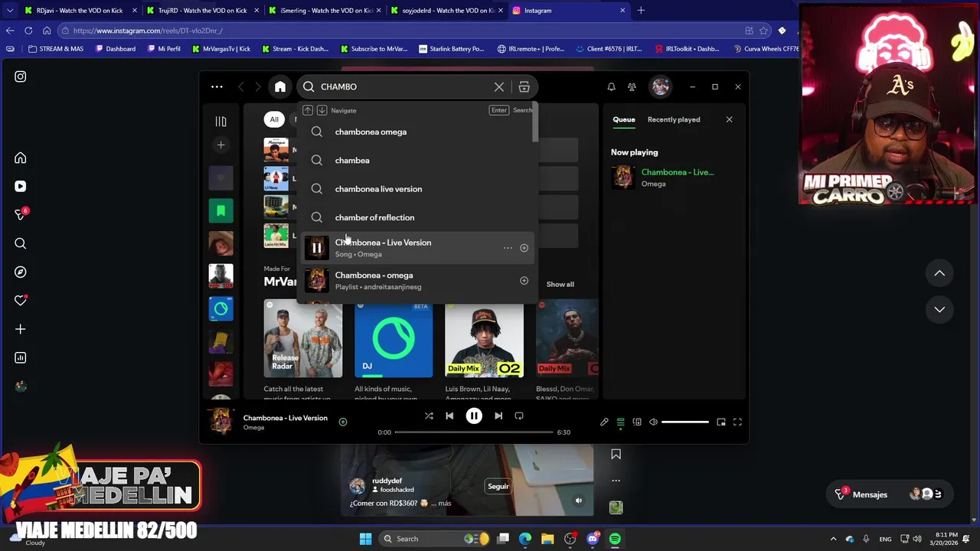
Task: Enter Spotify full screen mode
Action: (737, 422)
